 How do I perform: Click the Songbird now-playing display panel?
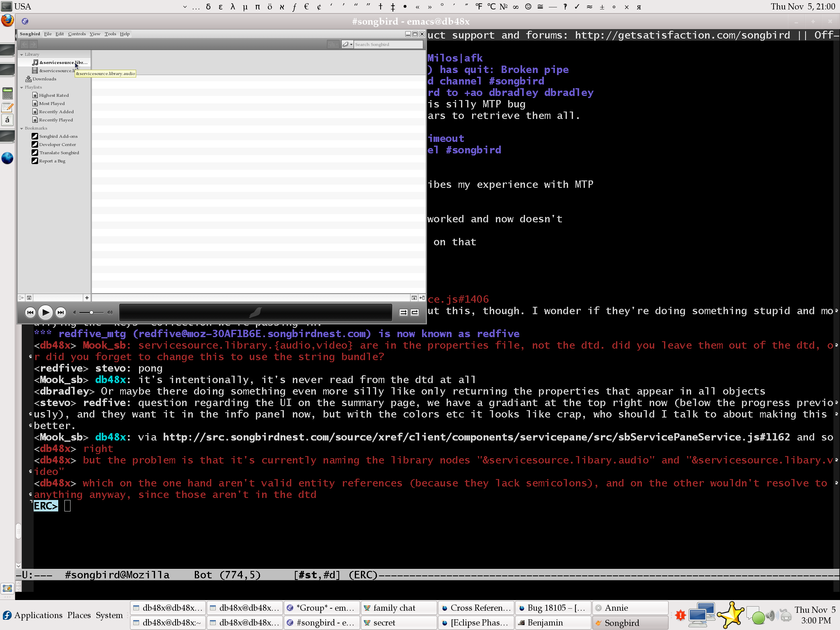click(x=256, y=313)
